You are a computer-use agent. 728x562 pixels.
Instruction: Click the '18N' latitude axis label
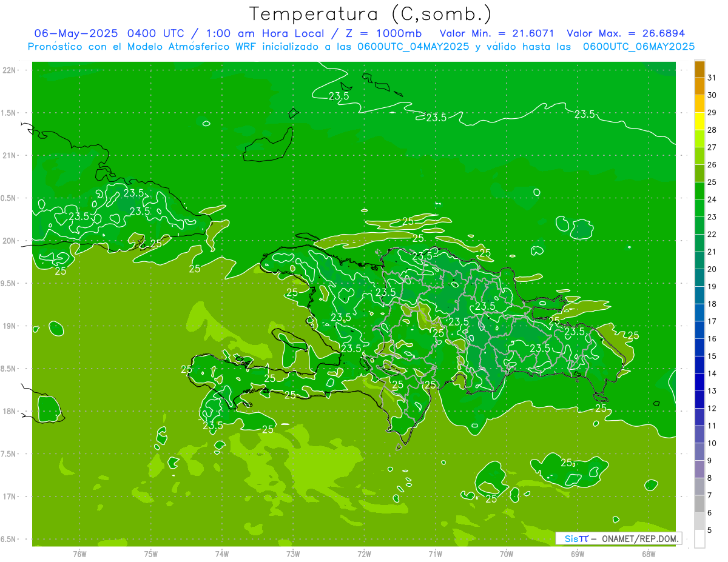(10, 412)
